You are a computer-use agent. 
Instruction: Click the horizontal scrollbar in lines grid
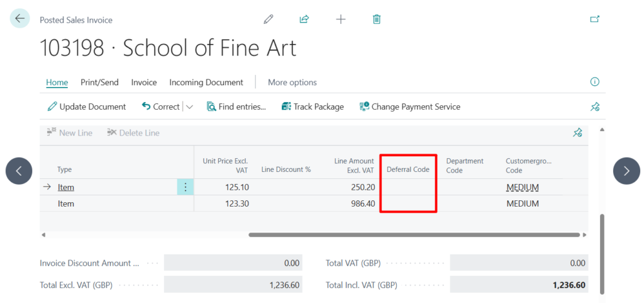[414, 235]
